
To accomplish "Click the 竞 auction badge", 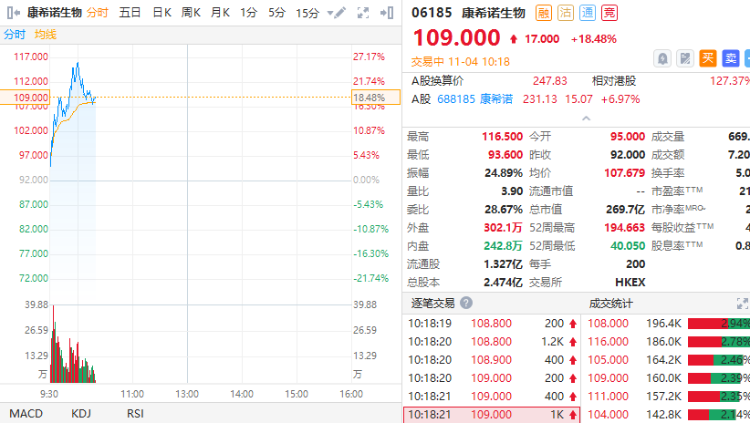I will [609, 12].
